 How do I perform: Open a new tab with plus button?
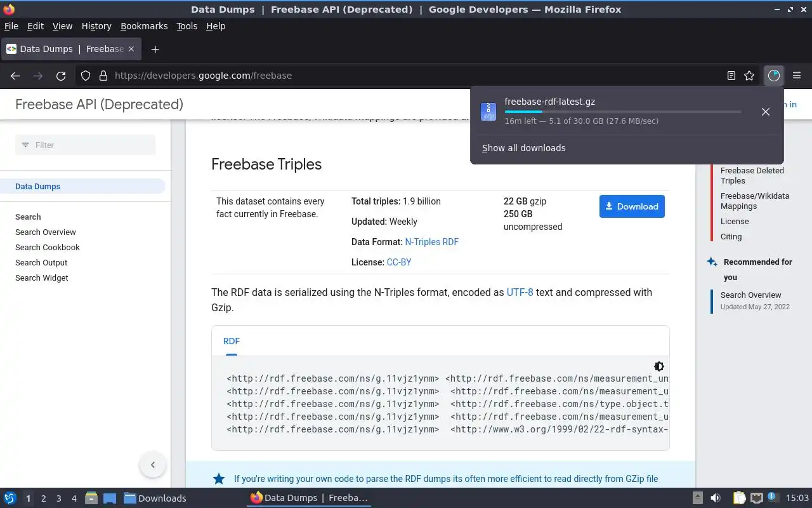155,49
